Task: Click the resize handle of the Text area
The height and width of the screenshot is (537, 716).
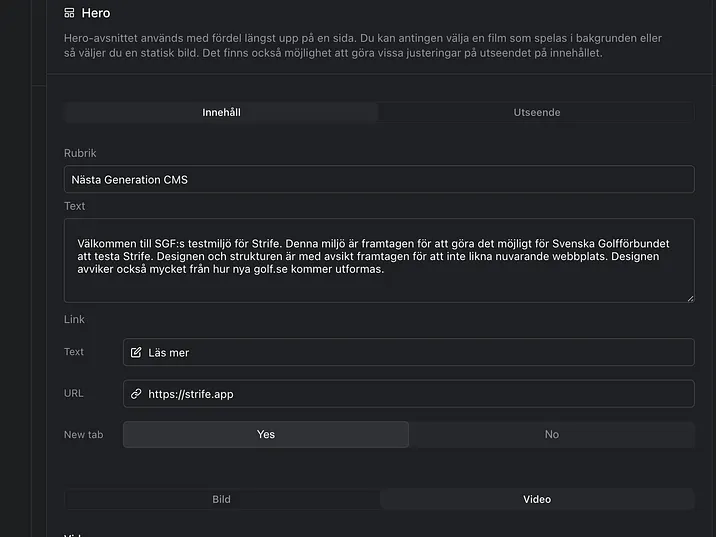Action: (x=689, y=297)
